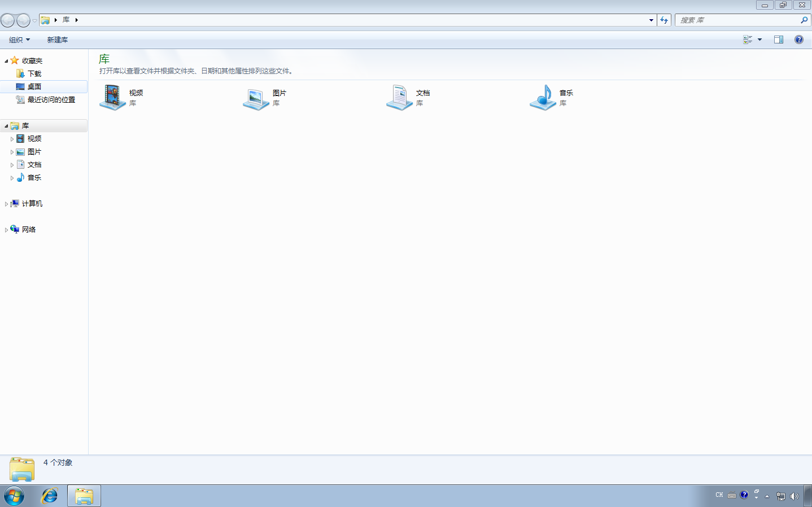
Task: Expand the 网络 node
Action: click(x=6, y=230)
